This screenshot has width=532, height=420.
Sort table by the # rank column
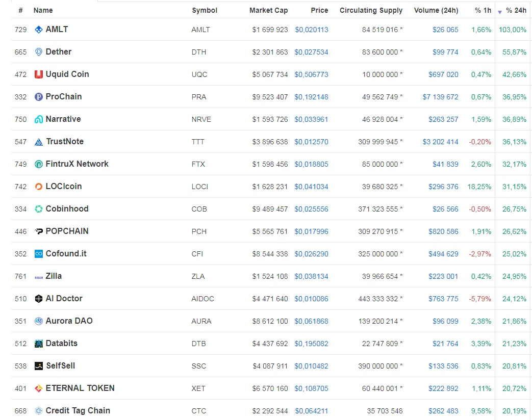click(x=21, y=11)
